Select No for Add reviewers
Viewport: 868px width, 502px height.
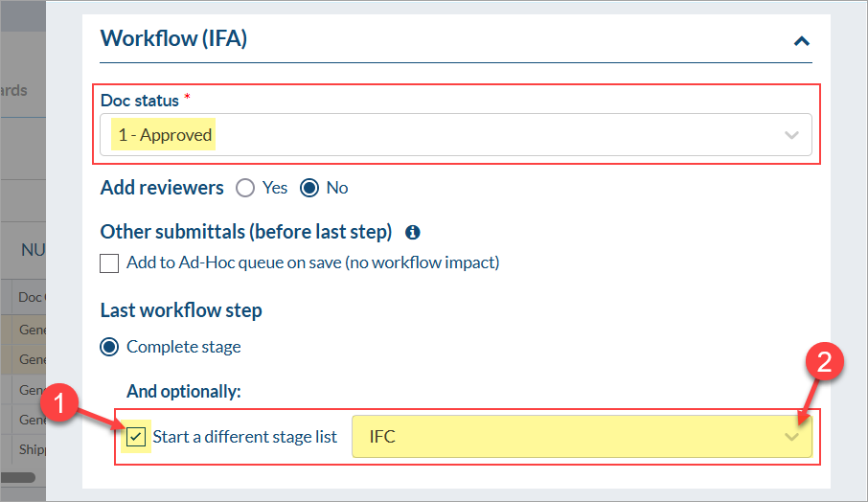[309, 188]
